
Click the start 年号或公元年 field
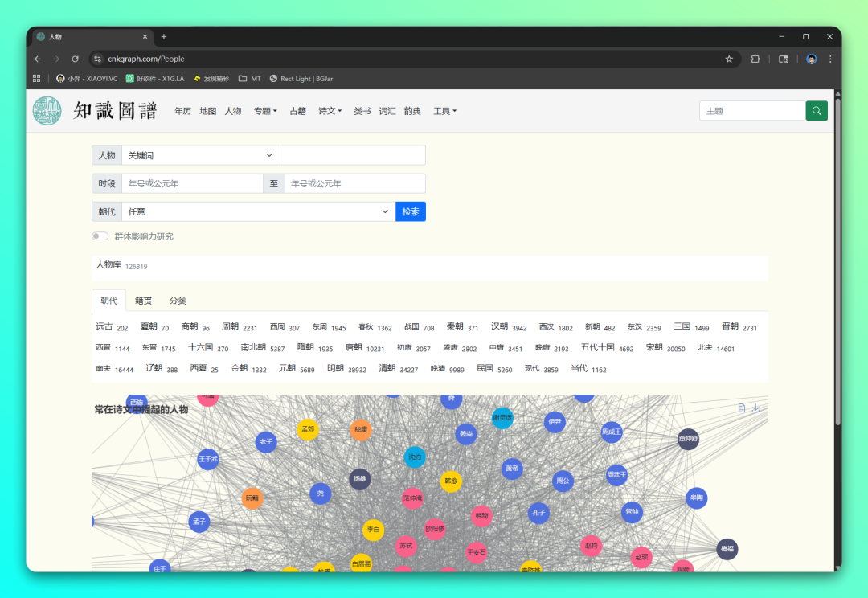(192, 183)
